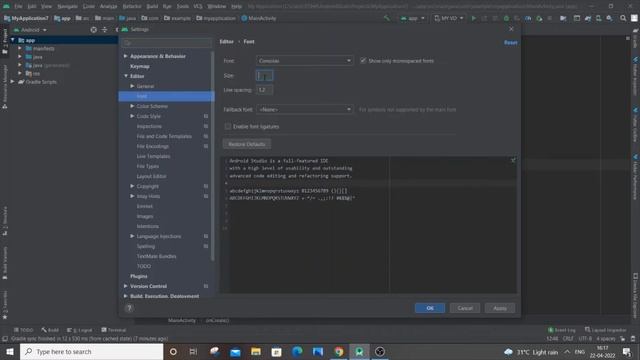Open the Structure side tool window

coord(4,220)
